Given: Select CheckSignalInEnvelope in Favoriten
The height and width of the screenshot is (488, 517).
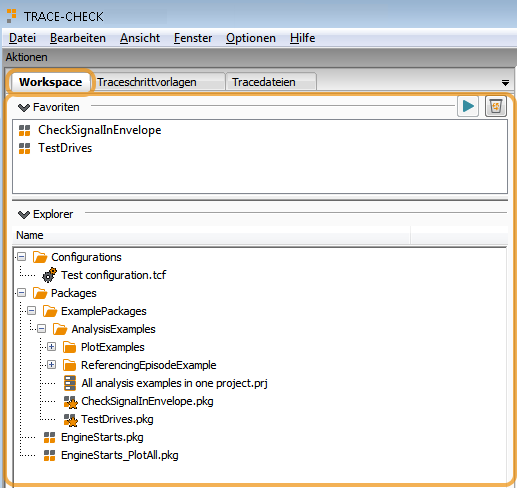Looking at the screenshot, I should pyautogui.click(x=100, y=130).
